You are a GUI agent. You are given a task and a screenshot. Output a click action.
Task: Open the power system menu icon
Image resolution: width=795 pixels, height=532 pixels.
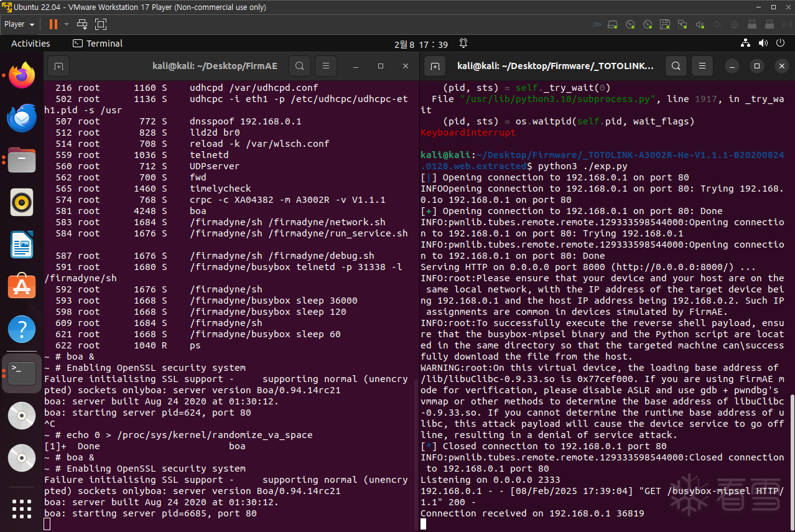click(x=781, y=44)
